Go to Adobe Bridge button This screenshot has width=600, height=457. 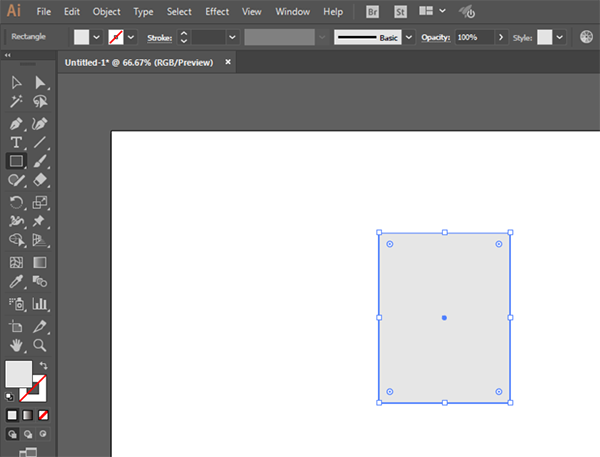click(372, 12)
